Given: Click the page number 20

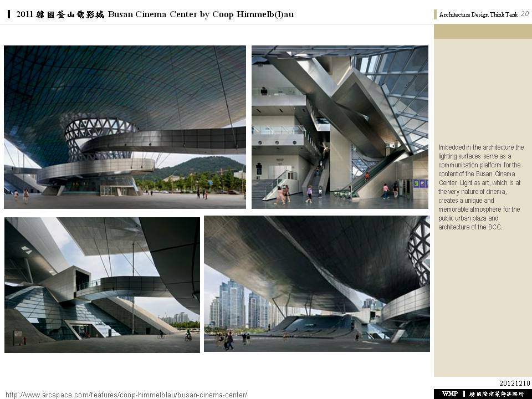Looking at the screenshot, I should click(x=525, y=14).
